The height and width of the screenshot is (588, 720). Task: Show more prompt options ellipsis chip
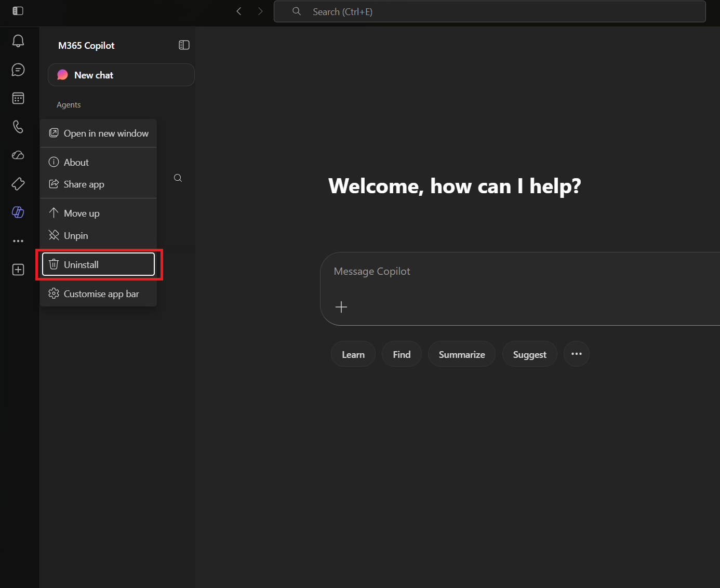(577, 354)
